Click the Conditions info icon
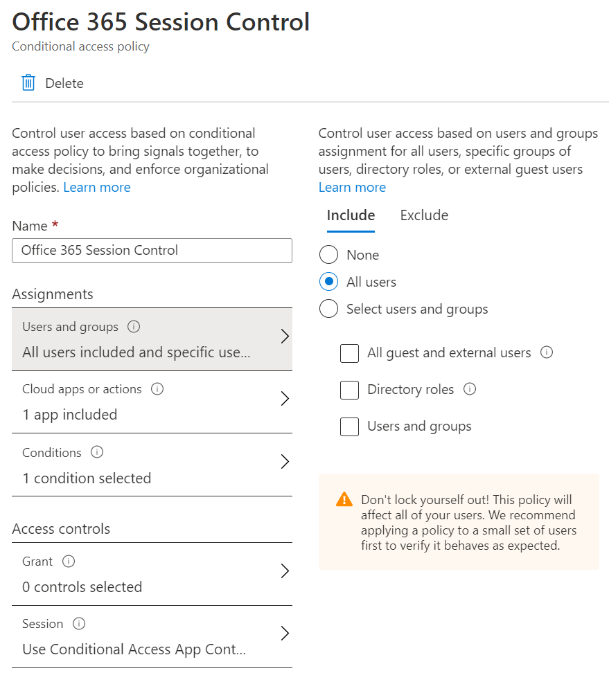The width and height of the screenshot is (609, 700). [97, 452]
